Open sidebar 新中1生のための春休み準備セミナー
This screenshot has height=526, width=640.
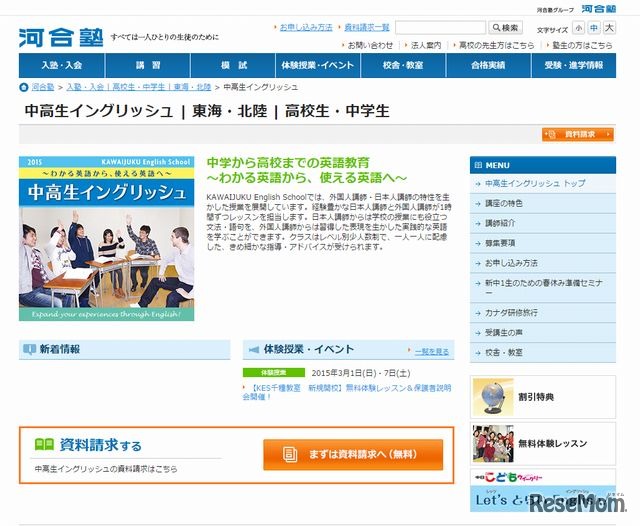click(543, 288)
